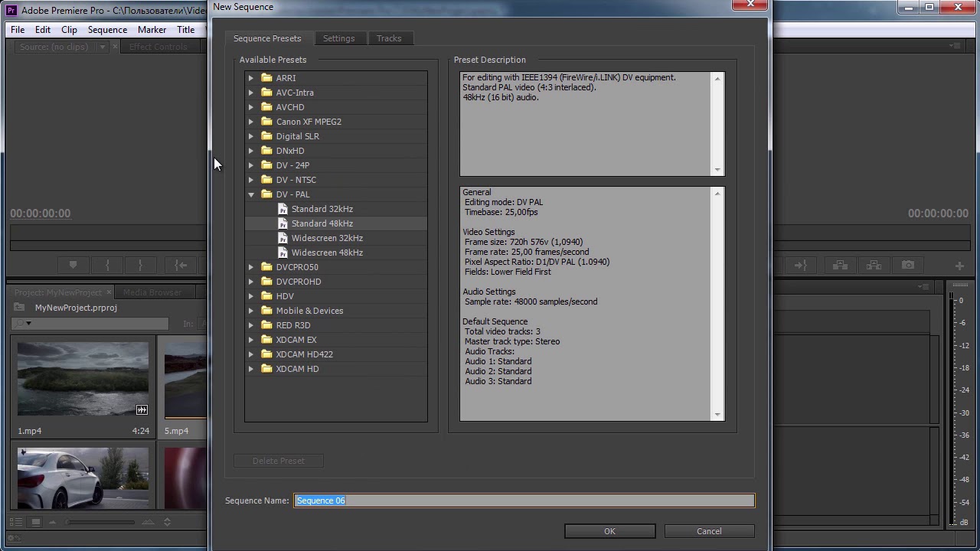Expand the XDCAM EX folder
Image resolution: width=980 pixels, height=551 pixels.
[251, 340]
